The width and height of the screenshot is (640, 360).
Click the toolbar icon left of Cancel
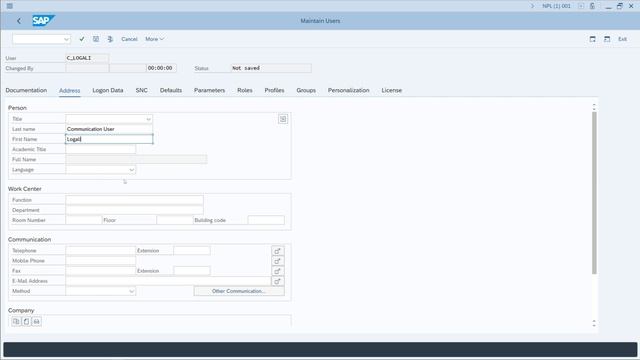coord(110,39)
